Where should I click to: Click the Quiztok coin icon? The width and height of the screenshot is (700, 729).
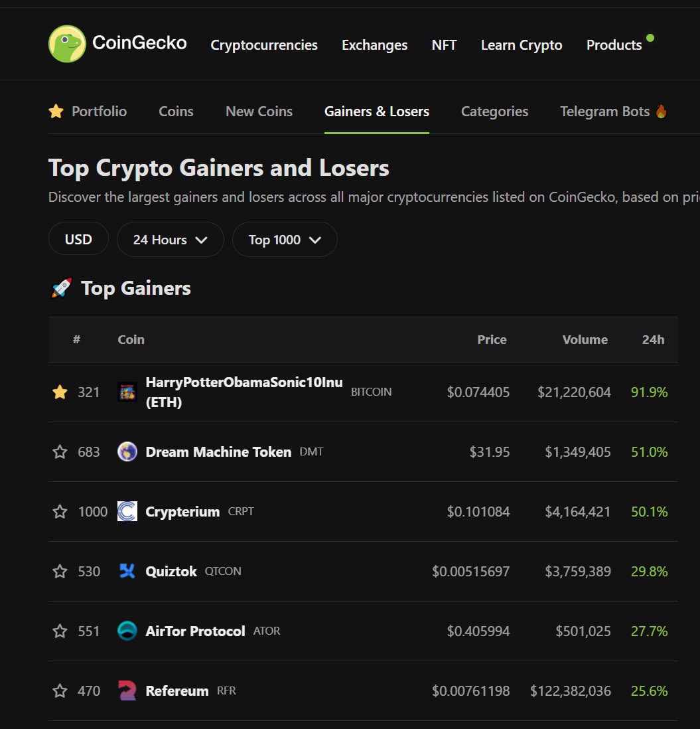[127, 571]
